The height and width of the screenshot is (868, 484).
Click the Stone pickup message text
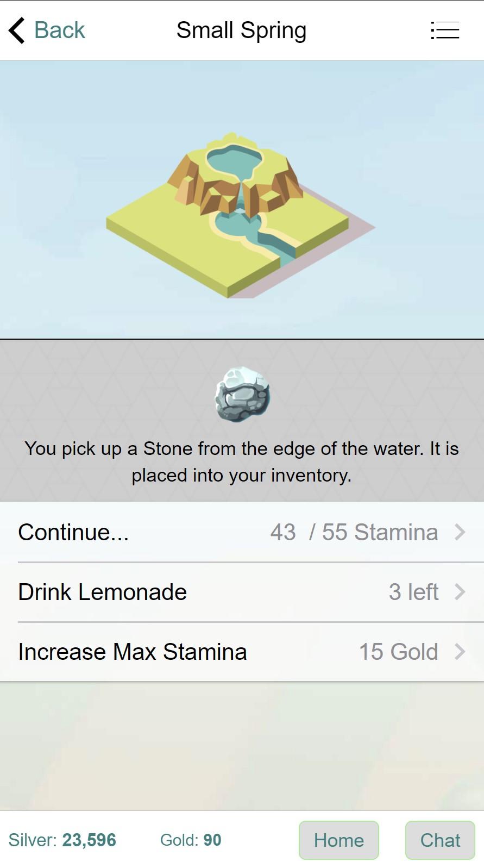click(242, 461)
